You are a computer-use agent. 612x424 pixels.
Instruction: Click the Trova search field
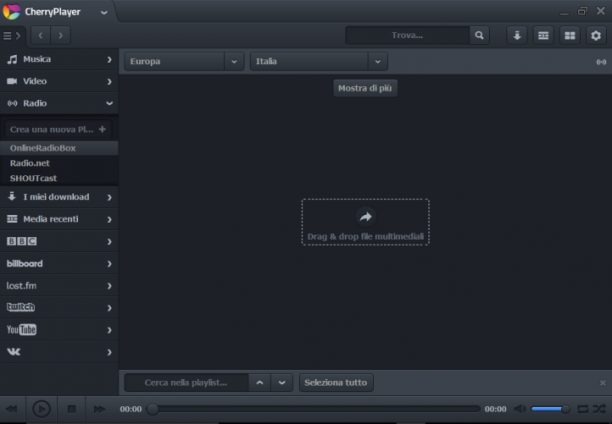coord(407,36)
